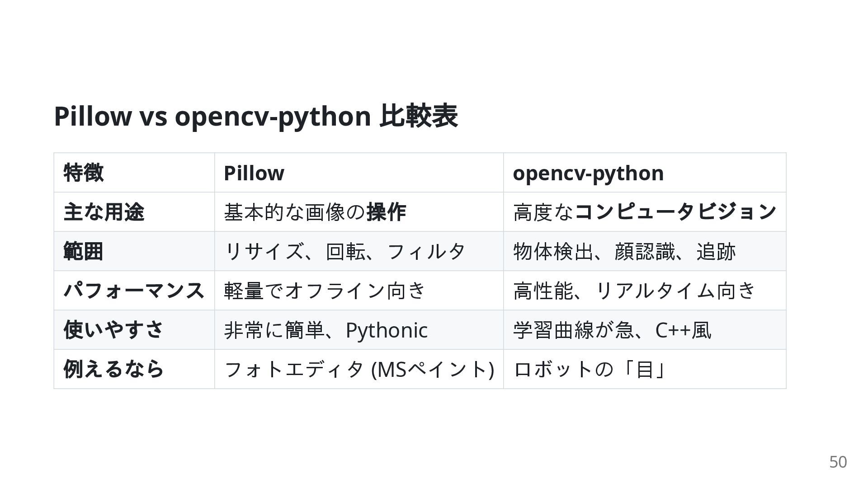Image resolution: width=868 pixels, height=488 pixels.
Task: Click the '基本的な画像の操作' cell
Action: [x=315, y=212]
